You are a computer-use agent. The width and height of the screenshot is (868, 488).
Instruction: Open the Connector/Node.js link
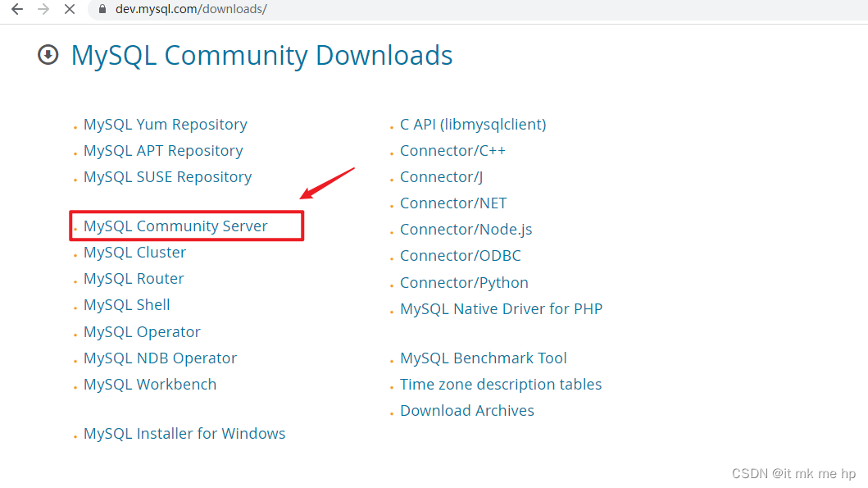click(466, 230)
